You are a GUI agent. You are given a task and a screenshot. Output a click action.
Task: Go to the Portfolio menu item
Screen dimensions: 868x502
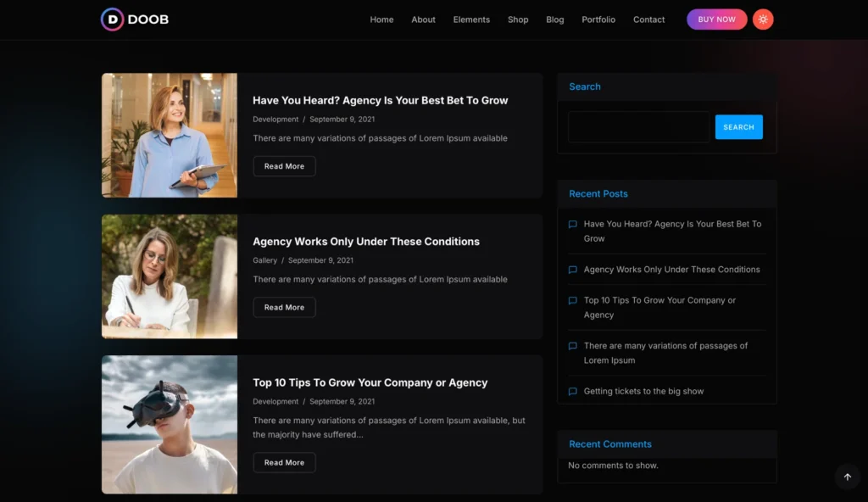598,20
